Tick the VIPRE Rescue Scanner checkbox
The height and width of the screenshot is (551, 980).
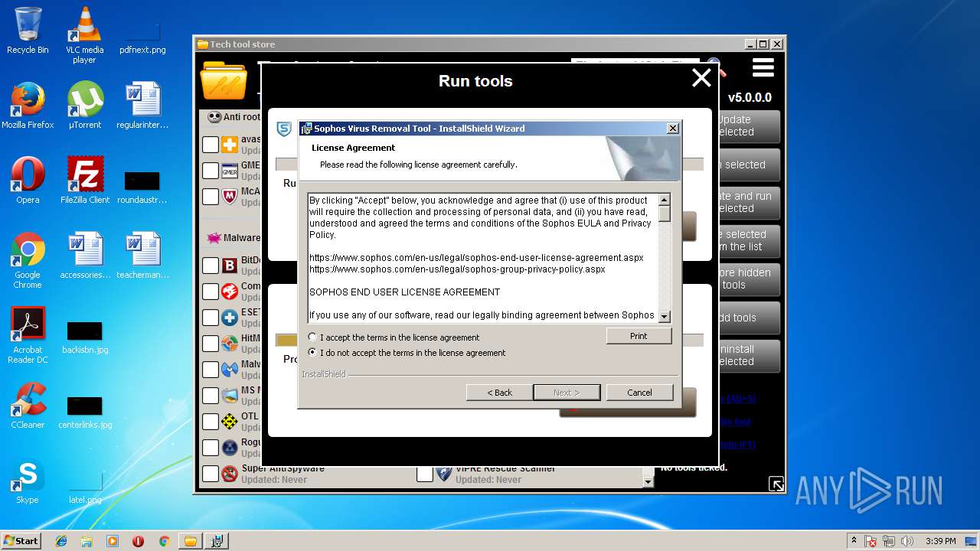425,474
